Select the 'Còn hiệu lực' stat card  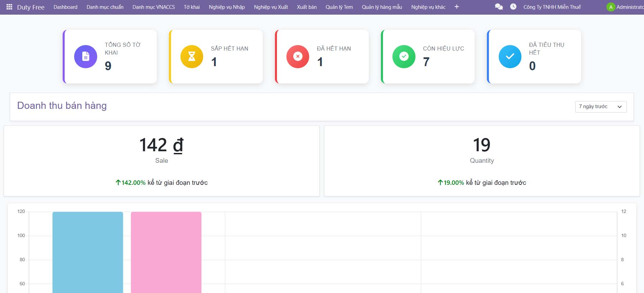click(x=428, y=57)
